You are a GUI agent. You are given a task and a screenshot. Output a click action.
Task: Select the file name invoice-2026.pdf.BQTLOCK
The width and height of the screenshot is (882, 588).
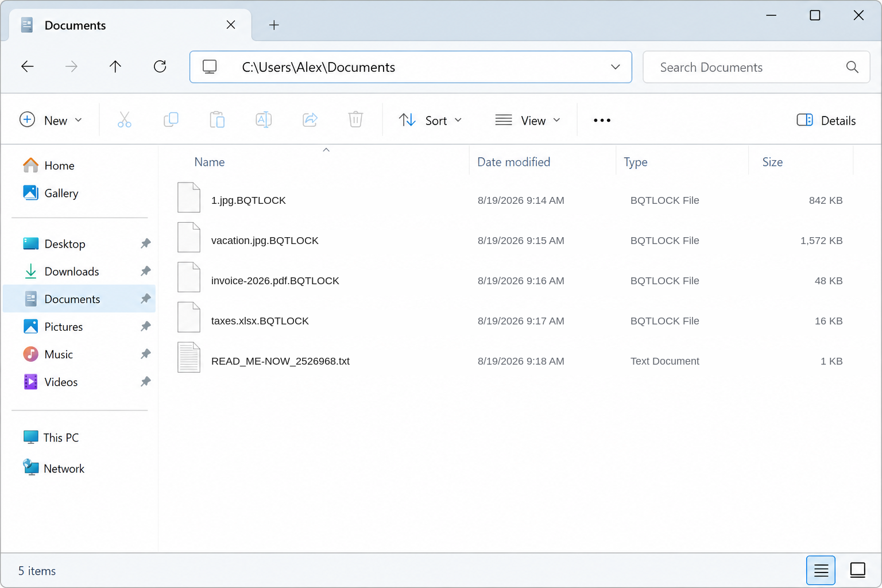[275, 281]
